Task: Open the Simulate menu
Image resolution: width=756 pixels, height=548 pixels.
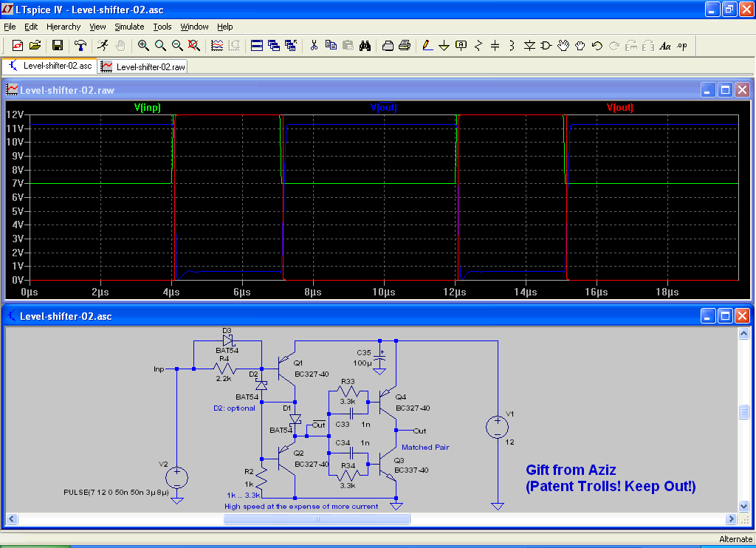Action: tap(129, 27)
